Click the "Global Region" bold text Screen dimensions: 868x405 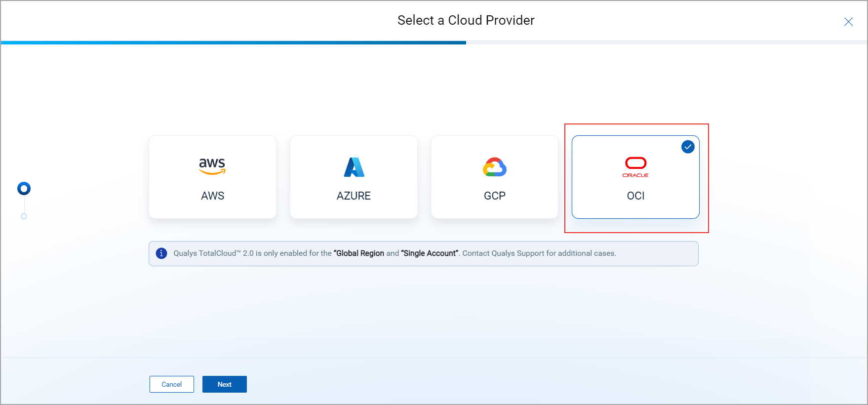point(359,253)
